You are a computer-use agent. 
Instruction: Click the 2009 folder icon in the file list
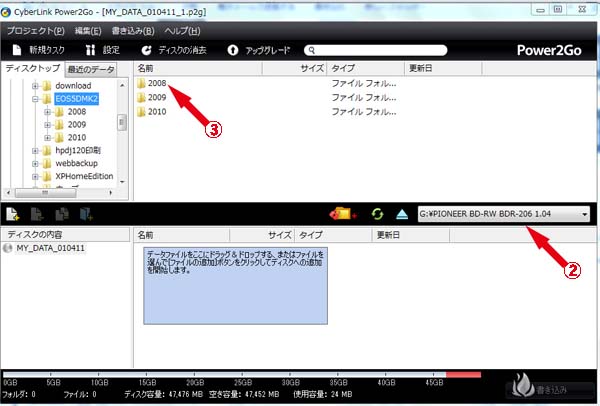tap(141, 98)
